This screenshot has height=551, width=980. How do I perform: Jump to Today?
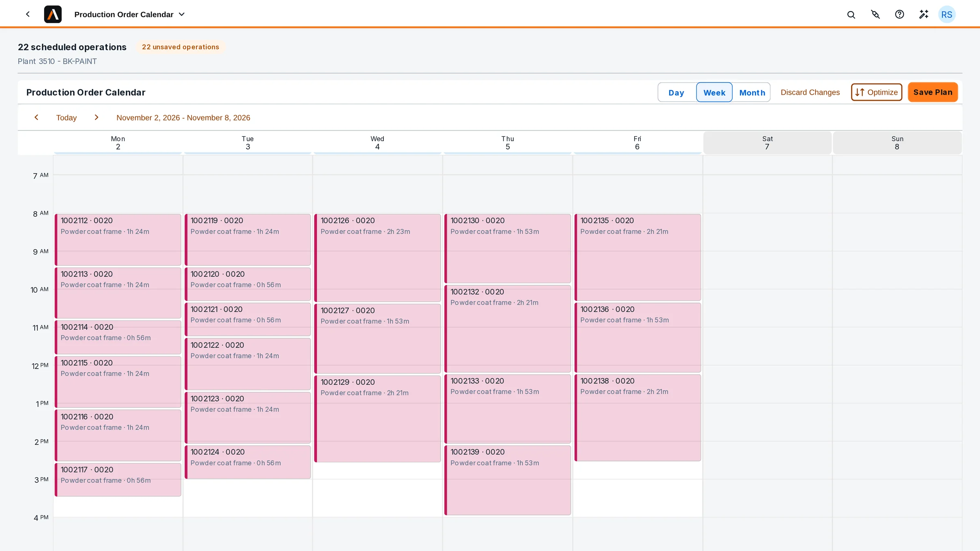[67, 118]
